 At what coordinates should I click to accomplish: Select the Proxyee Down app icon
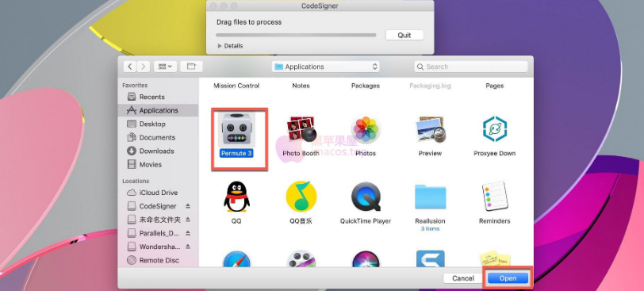tap(495, 129)
